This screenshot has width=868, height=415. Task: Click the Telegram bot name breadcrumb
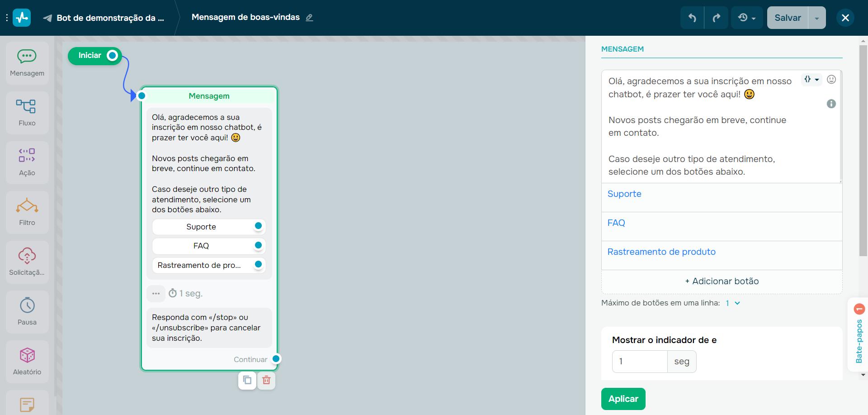pyautogui.click(x=104, y=18)
